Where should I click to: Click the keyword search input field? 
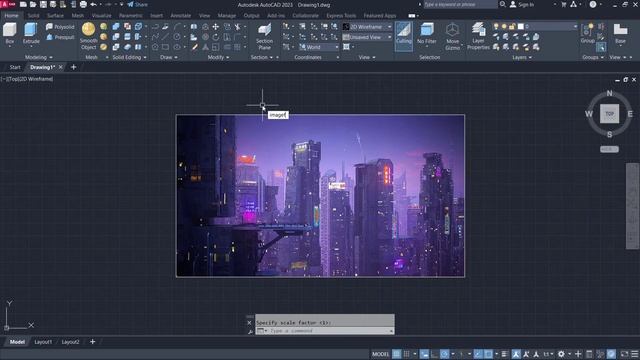pos(460,4)
